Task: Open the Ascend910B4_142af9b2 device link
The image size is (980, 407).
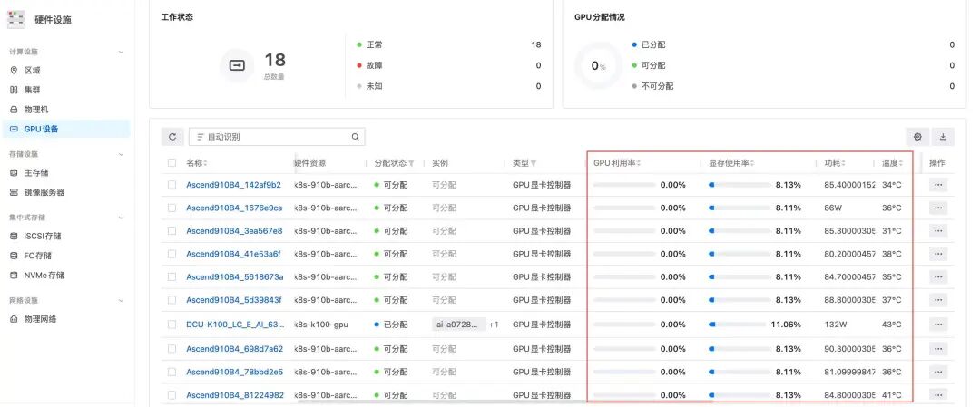Action: (x=234, y=185)
